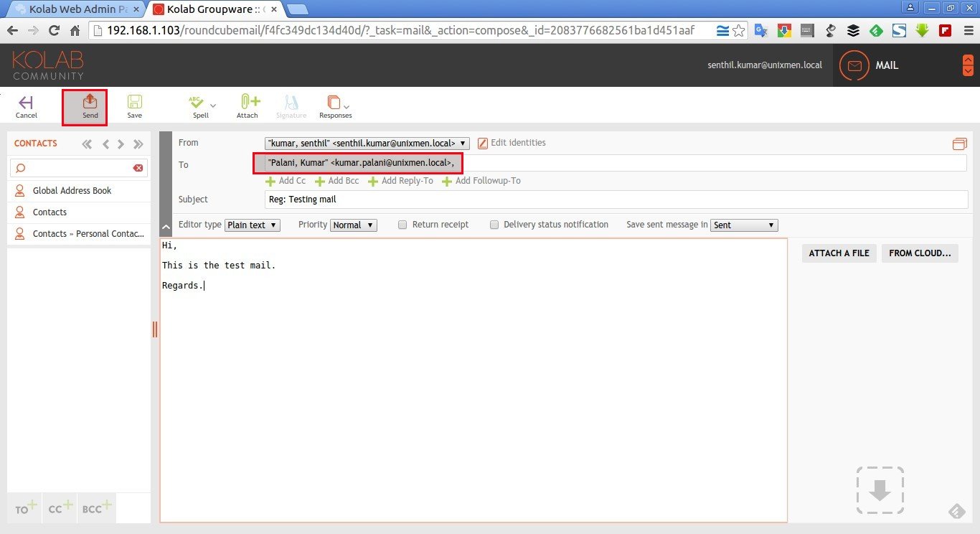
Task: Open the Spell language dropdown arrow
Action: pyautogui.click(x=213, y=106)
